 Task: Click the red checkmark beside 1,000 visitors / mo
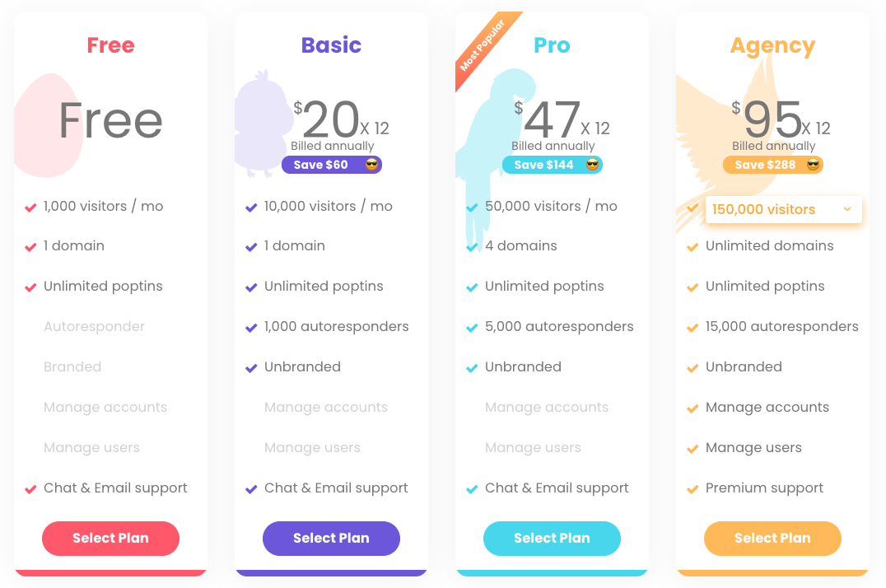pyautogui.click(x=30, y=208)
